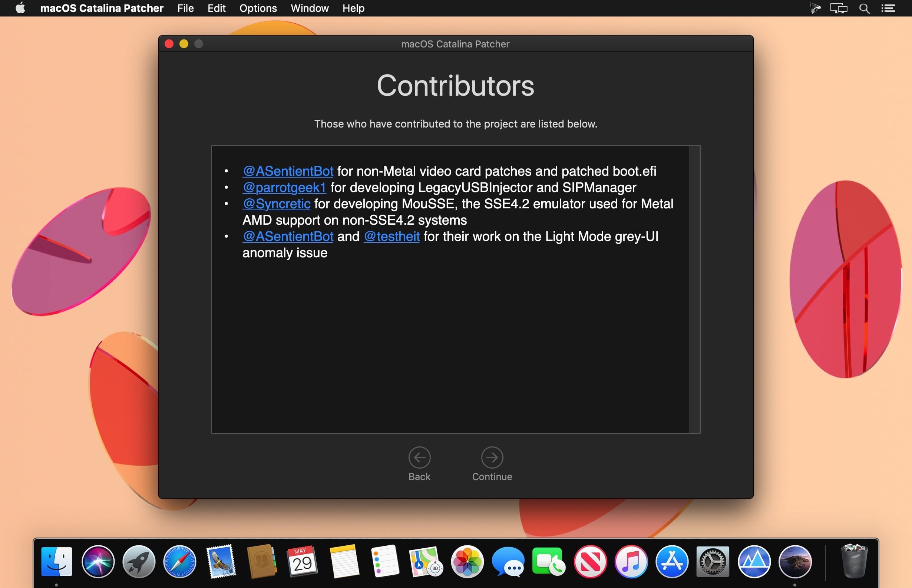Click the screen mirroring display icon
Viewport: 912px width, 588px height.
click(839, 8)
